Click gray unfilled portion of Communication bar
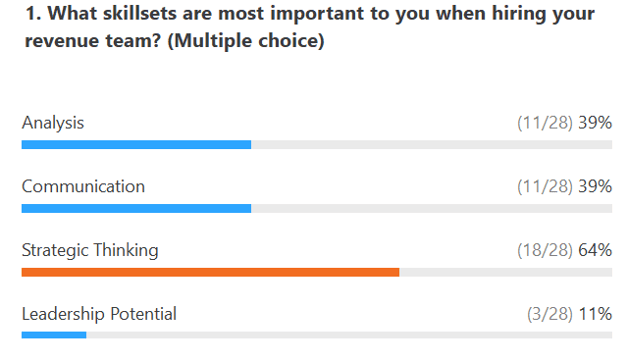This screenshot has width=628, height=361. pyautogui.click(x=431, y=208)
